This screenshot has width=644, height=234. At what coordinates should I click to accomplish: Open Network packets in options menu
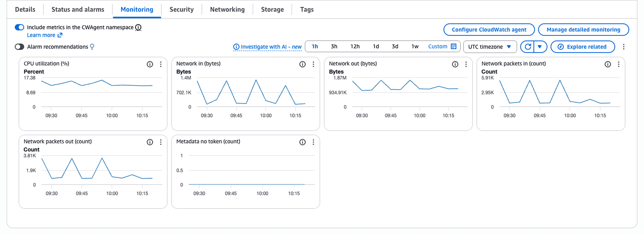coord(618,64)
